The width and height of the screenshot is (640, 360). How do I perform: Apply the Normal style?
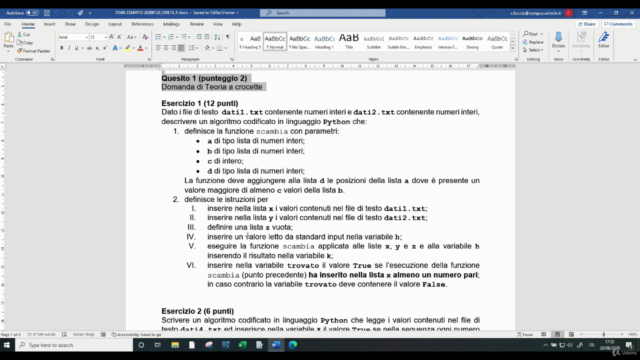click(x=275, y=42)
